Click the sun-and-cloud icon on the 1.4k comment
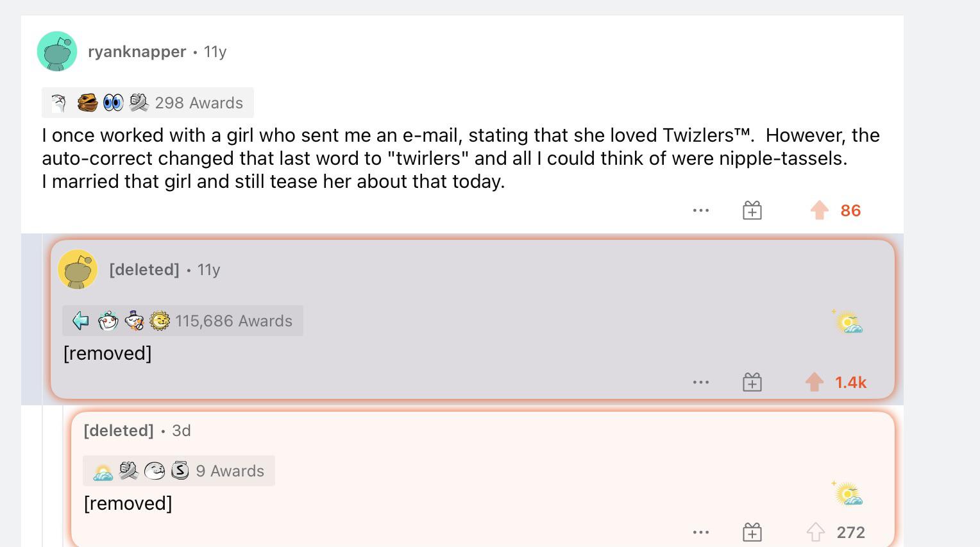This screenshot has height=547, width=980. click(x=848, y=323)
